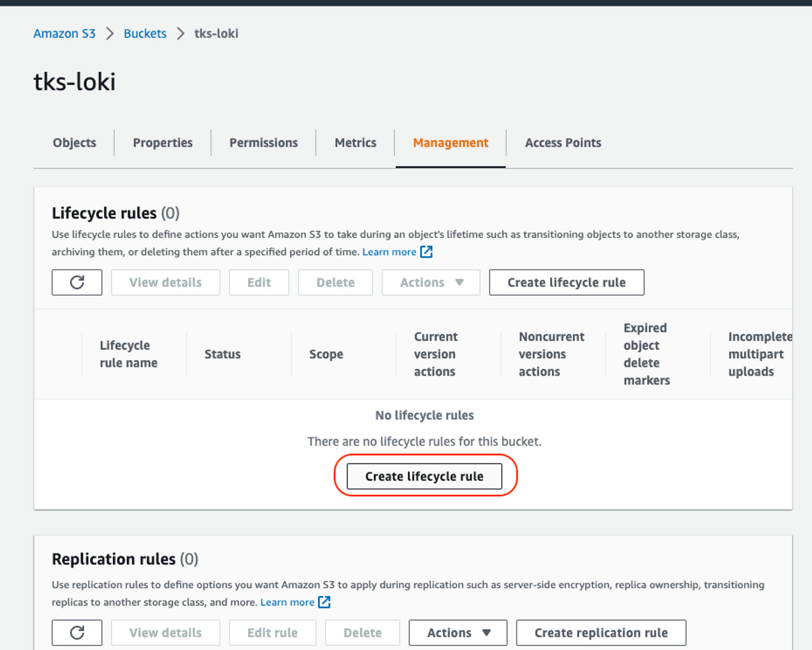This screenshot has width=812, height=650.
Task: Open external link icon beside Replication Learn more
Action: pyautogui.click(x=324, y=602)
